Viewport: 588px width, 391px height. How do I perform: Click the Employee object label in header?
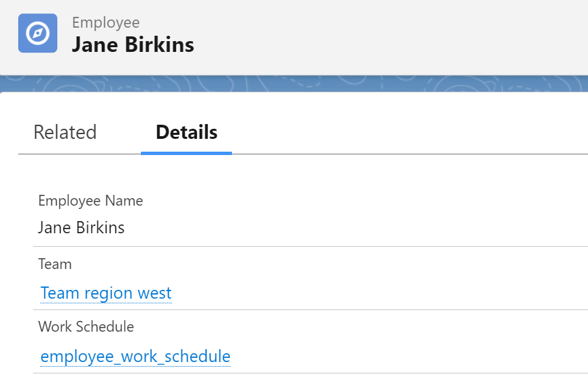[x=106, y=22]
